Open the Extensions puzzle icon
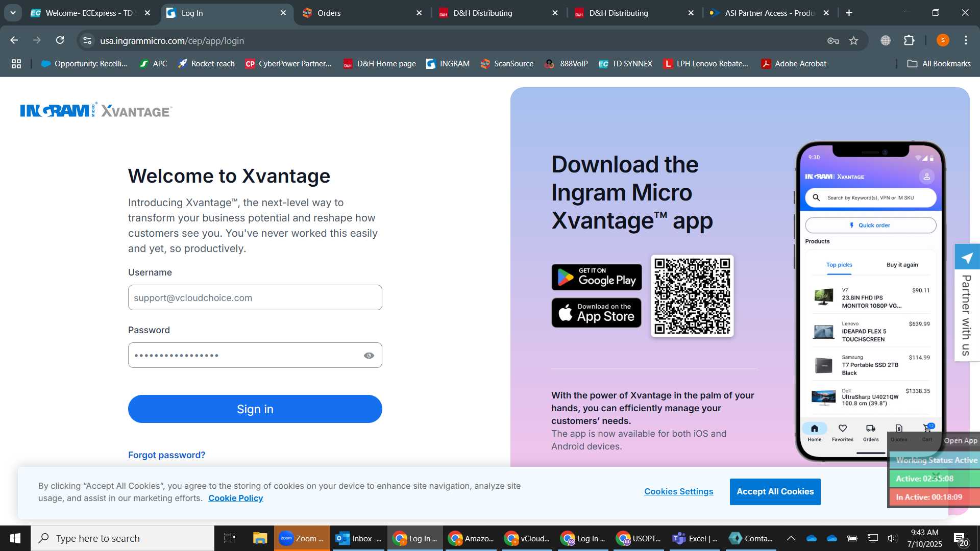Viewport: 980px width, 551px height. [909, 40]
